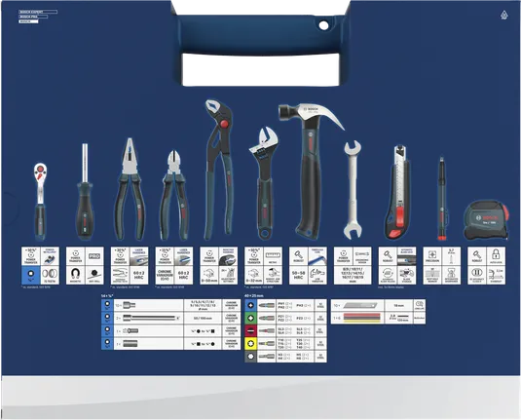Click the claw hammer image
The image size is (521, 420).
(x=311, y=171)
